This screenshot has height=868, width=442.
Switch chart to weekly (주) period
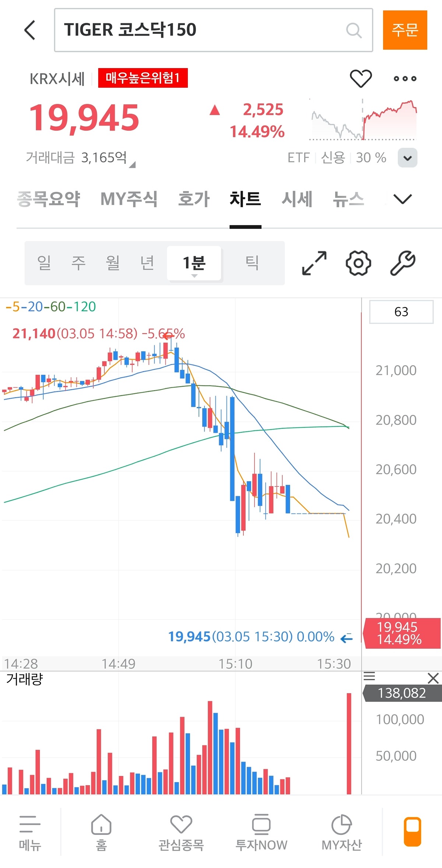[78, 263]
